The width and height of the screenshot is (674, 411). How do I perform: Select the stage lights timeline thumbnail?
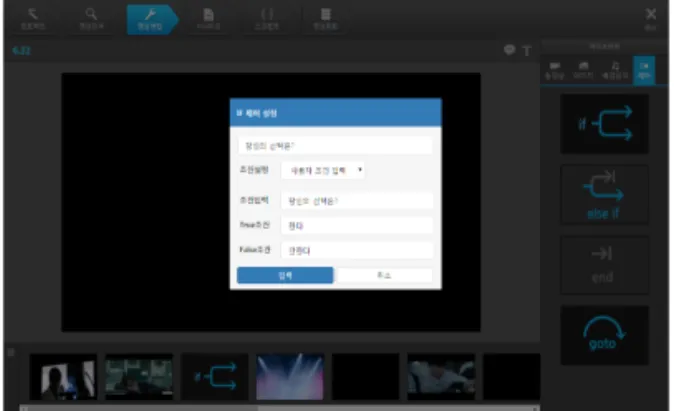[290, 377]
